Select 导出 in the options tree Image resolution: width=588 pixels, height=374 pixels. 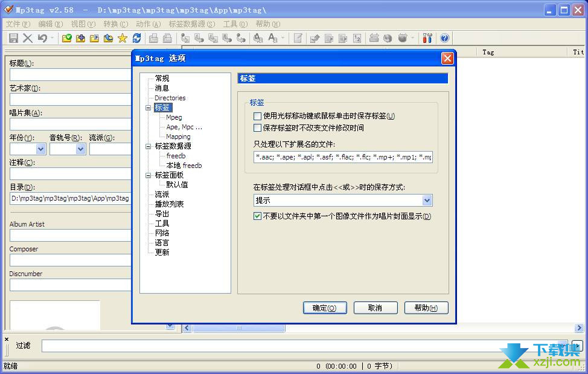[x=162, y=214]
